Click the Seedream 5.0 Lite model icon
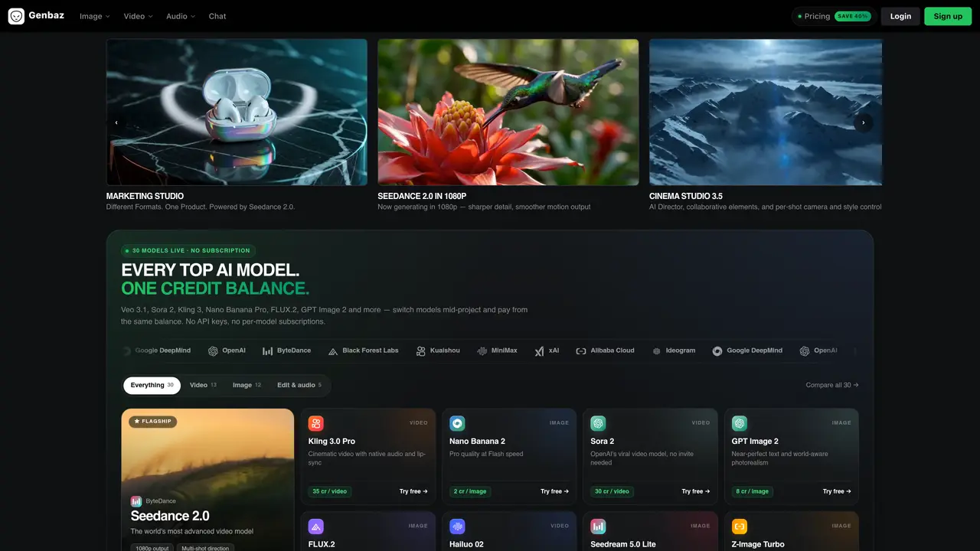 click(598, 527)
